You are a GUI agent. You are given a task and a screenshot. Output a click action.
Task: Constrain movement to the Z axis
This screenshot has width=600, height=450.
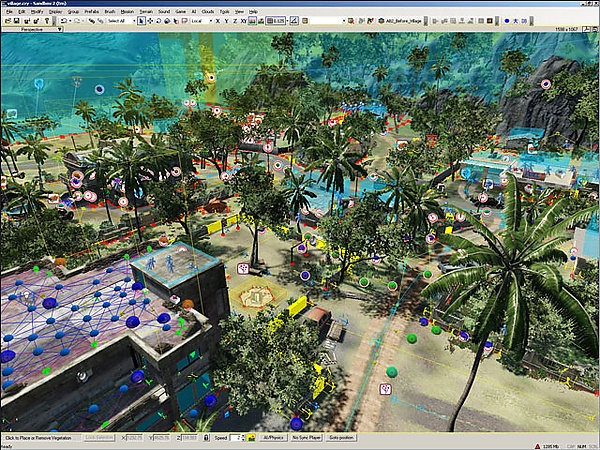pos(233,20)
